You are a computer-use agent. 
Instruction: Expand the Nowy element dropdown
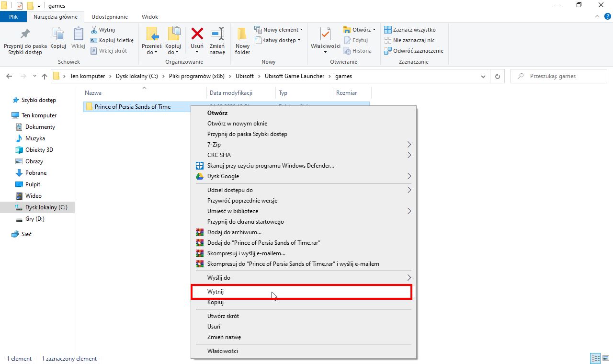(302, 30)
